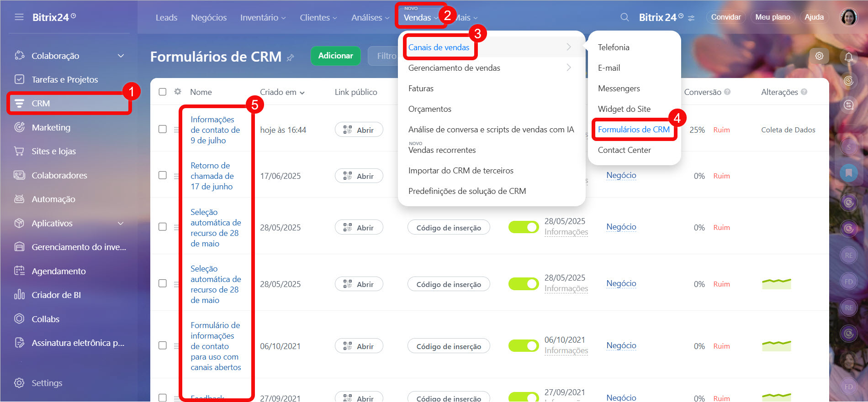868x402 pixels.
Task: Click the Marketing icon in sidebar
Action: click(x=19, y=127)
